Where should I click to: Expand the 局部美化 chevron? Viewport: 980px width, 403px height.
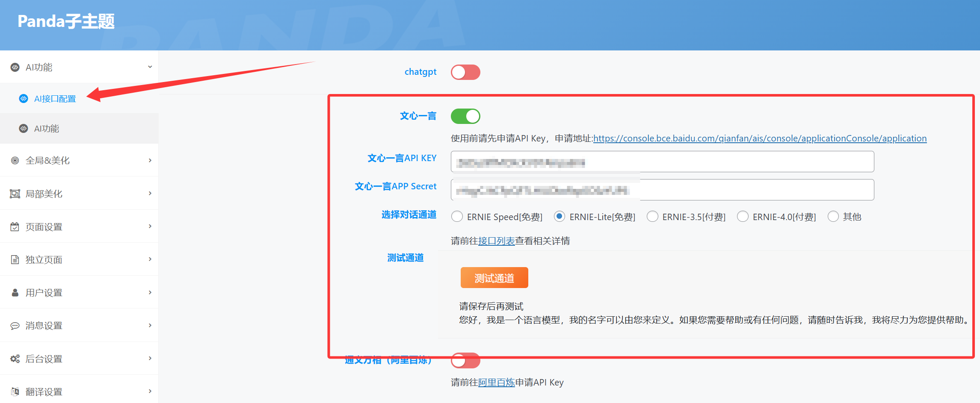(x=150, y=193)
